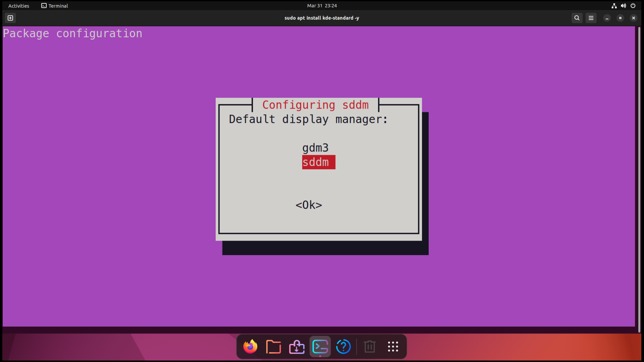
Task: Show the applications grid
Action: pyautogui.click(x=393, y=347)
